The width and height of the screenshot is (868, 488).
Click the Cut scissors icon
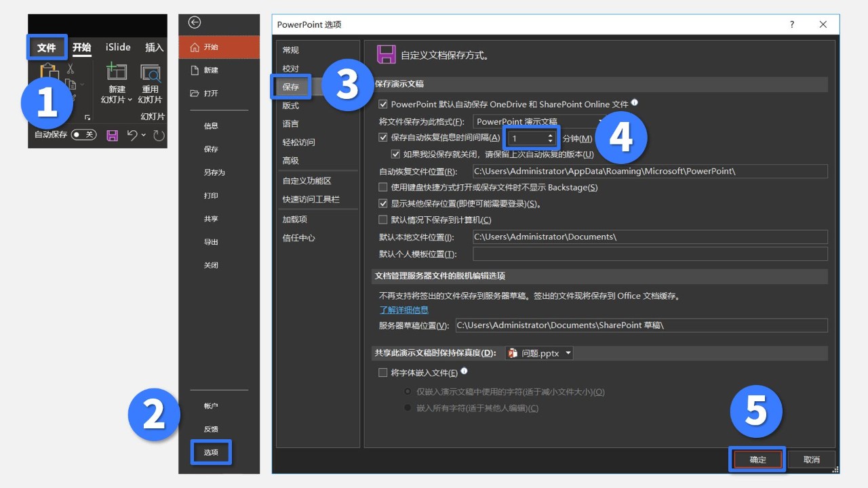(x=70, y=68)
